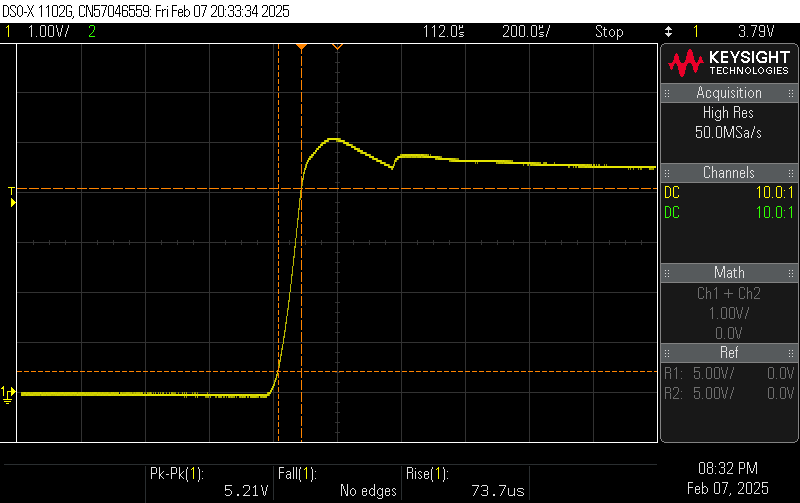Click the Stop run status
Screen dimensions: 800x503
(609, 32)
